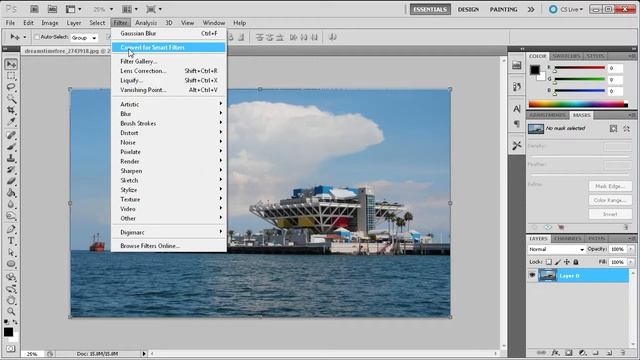Click the red R slider
640x360 pixels.
(x=580, y=68)
